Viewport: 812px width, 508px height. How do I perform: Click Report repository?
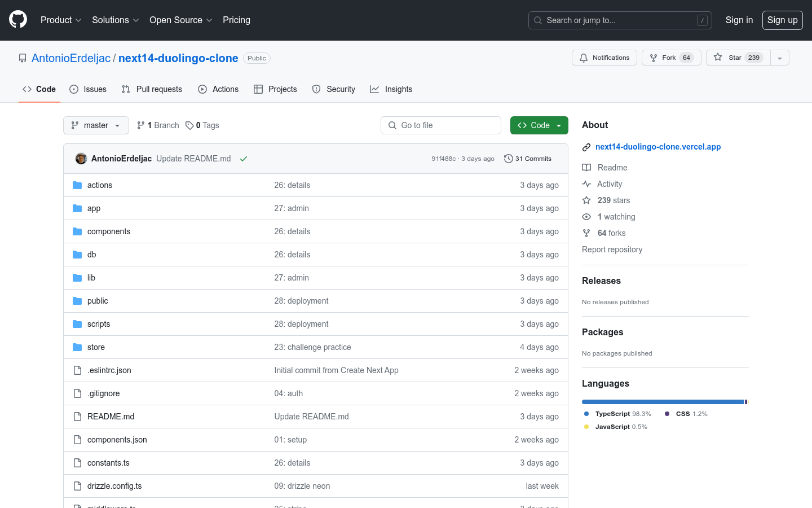612,249
